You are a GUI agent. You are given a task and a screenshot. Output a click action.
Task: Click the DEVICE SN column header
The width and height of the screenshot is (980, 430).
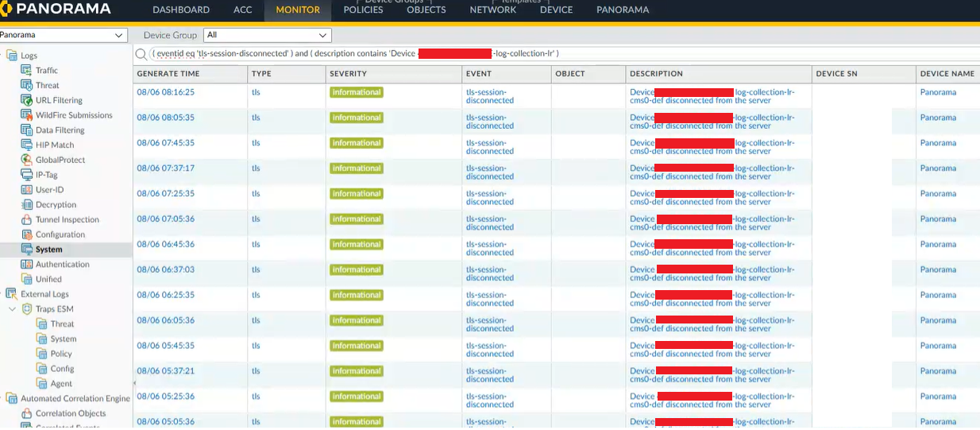[x=836, y=74]
